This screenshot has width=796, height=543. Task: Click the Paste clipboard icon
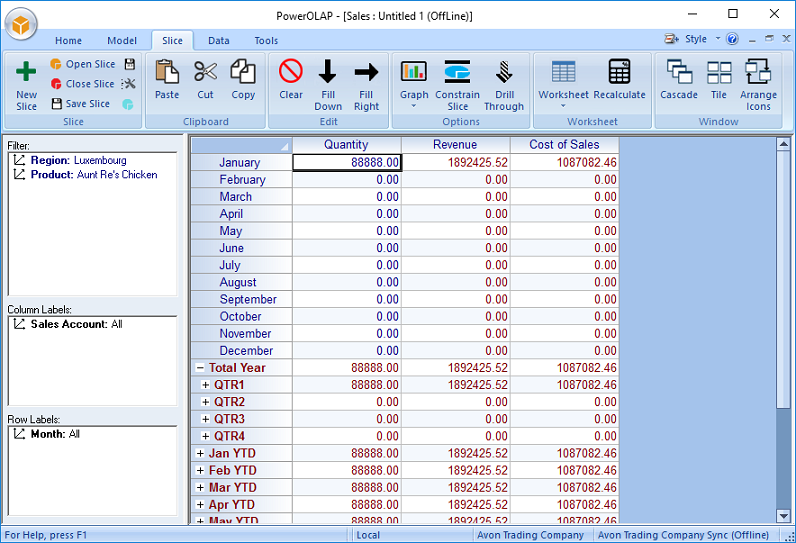point(167,72)
